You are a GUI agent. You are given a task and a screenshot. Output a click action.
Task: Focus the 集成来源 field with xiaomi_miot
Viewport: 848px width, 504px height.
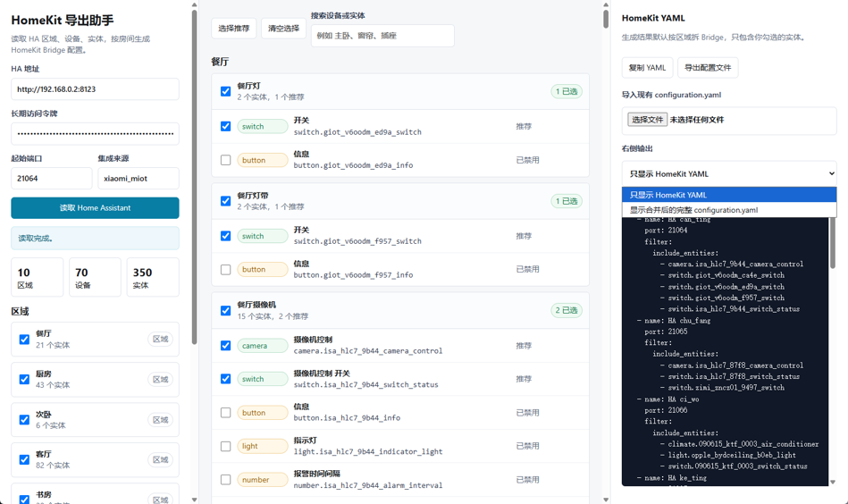tap(139, 179)
